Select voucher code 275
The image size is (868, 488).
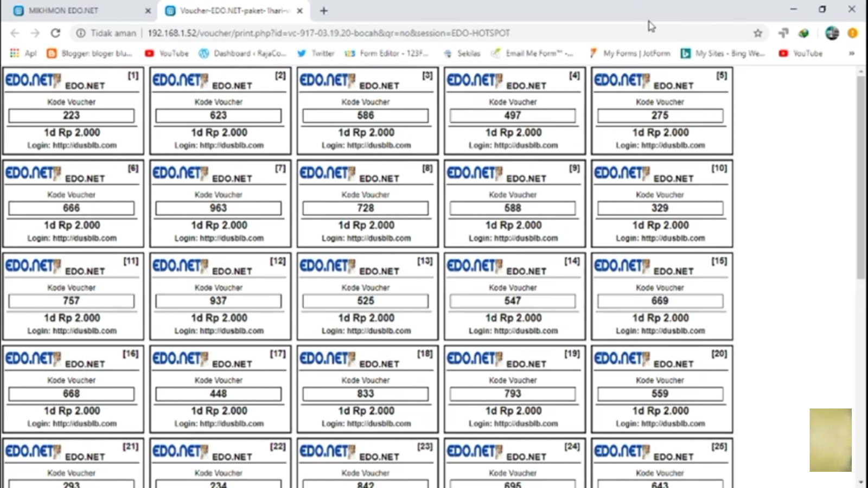click(x=660, y=115)
